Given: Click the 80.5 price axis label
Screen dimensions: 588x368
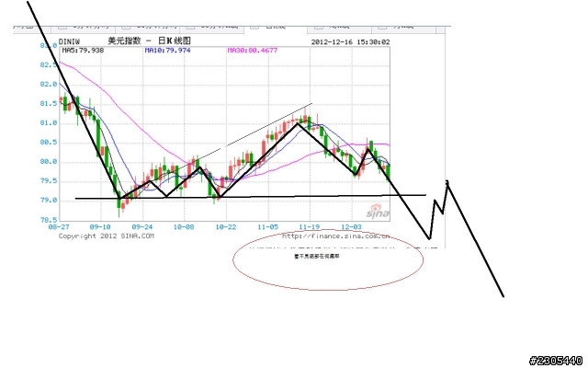Looking at the screenshot, I should pos(49,143).
